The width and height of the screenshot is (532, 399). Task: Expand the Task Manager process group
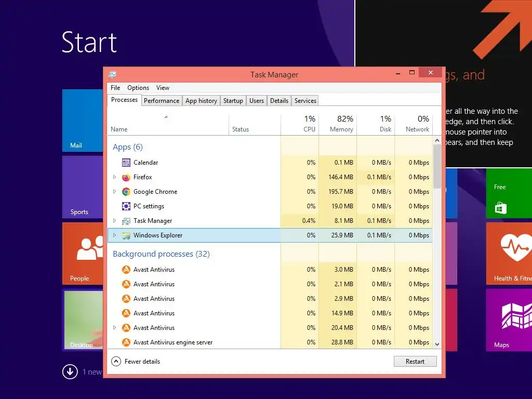click(x=114, y=221)
